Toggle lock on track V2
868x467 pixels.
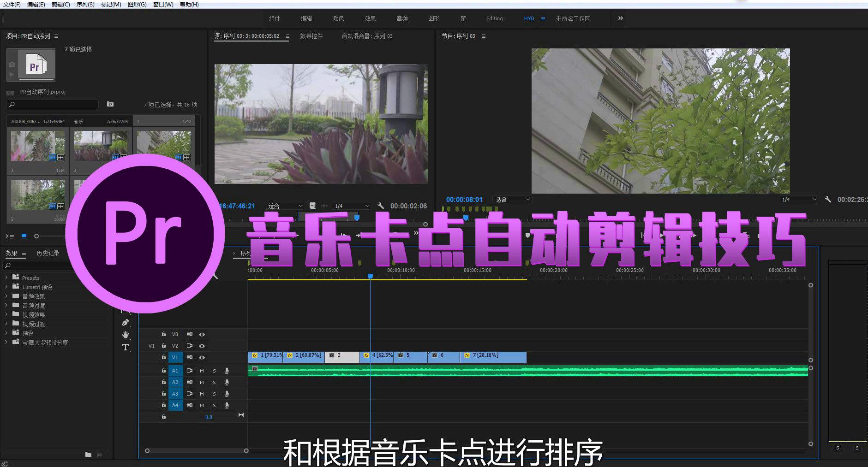click(x=163, y=346)
